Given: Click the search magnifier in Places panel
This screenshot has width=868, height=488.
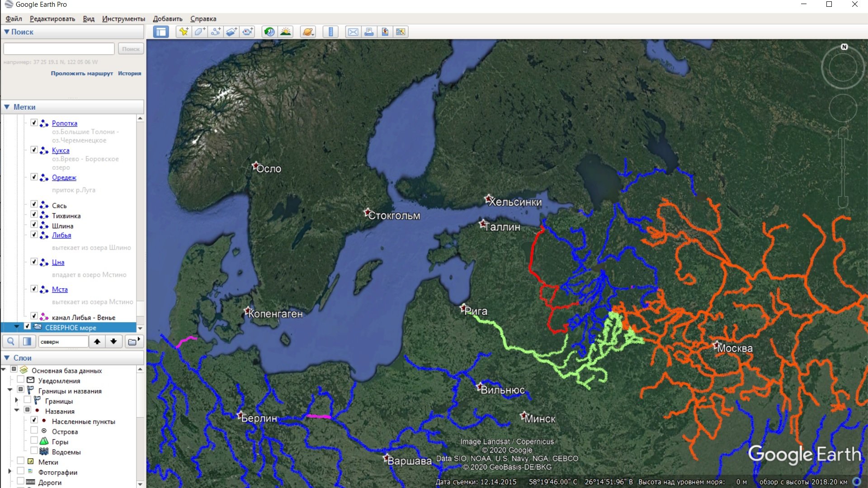Looking at the screenshot, I should (11, 342).
